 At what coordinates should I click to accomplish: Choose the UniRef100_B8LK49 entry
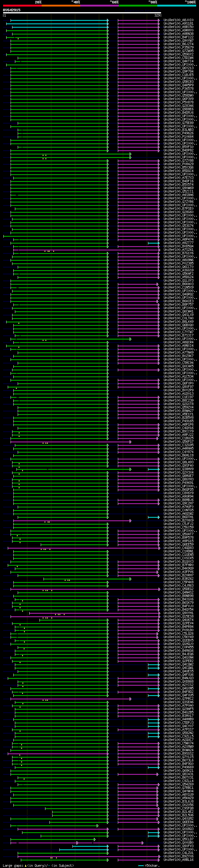click(x=178, y=322)
